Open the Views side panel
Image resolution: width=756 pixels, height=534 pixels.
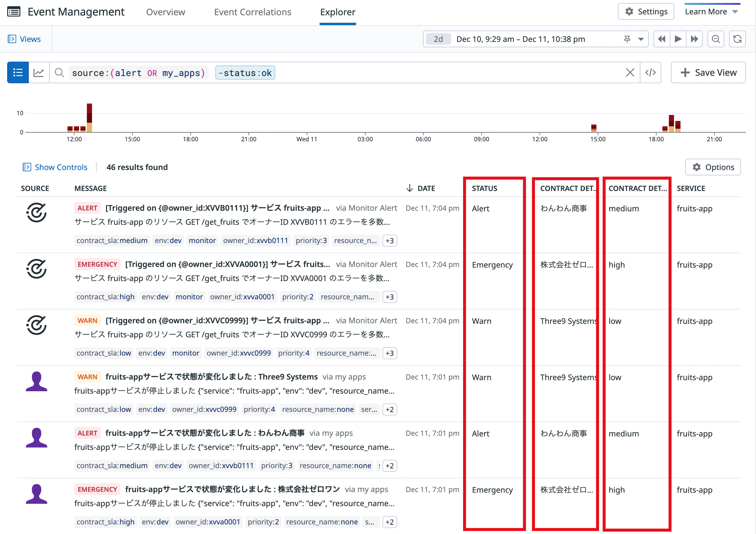tap(24, 39)
